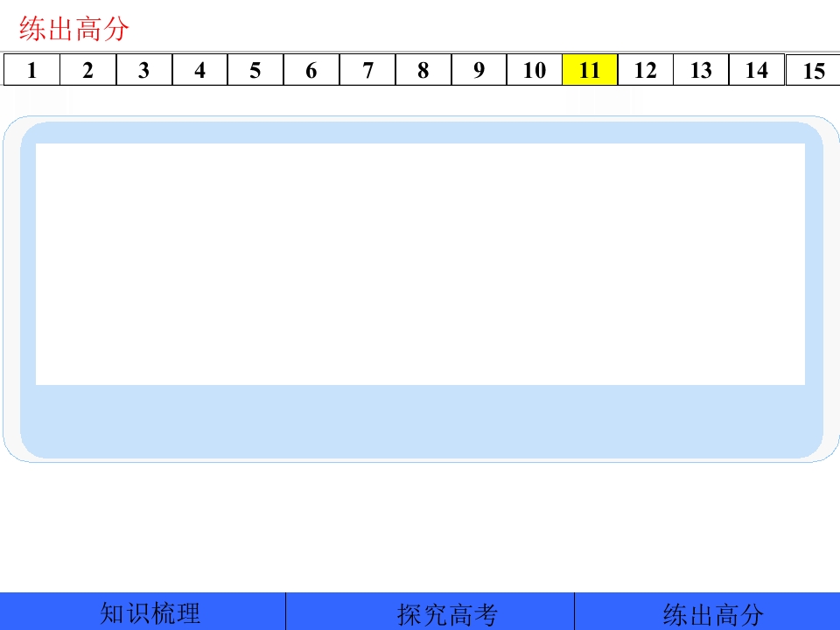Jump to question 2
This screenshot has height=630, width=840.
pos(87,70)
